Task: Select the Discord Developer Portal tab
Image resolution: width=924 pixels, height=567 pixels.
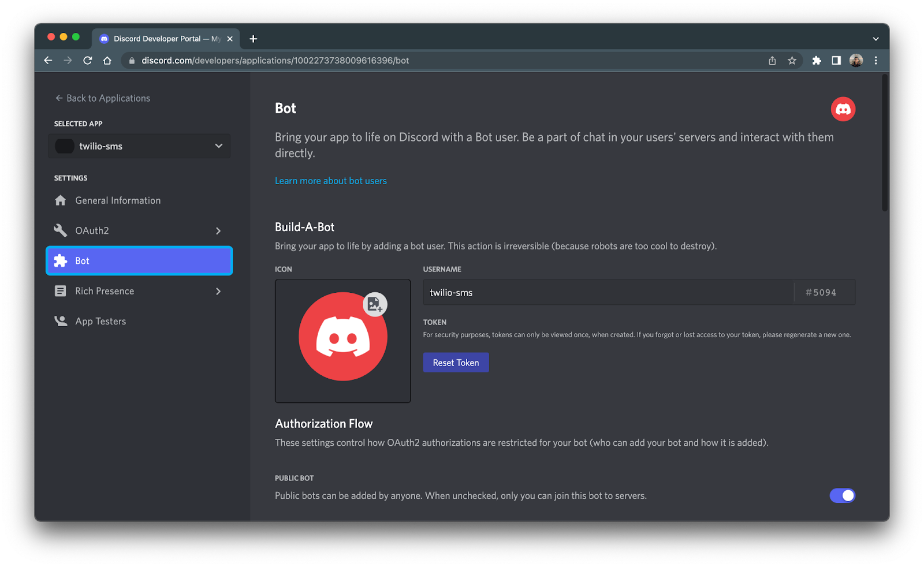Action: [166, 39]
